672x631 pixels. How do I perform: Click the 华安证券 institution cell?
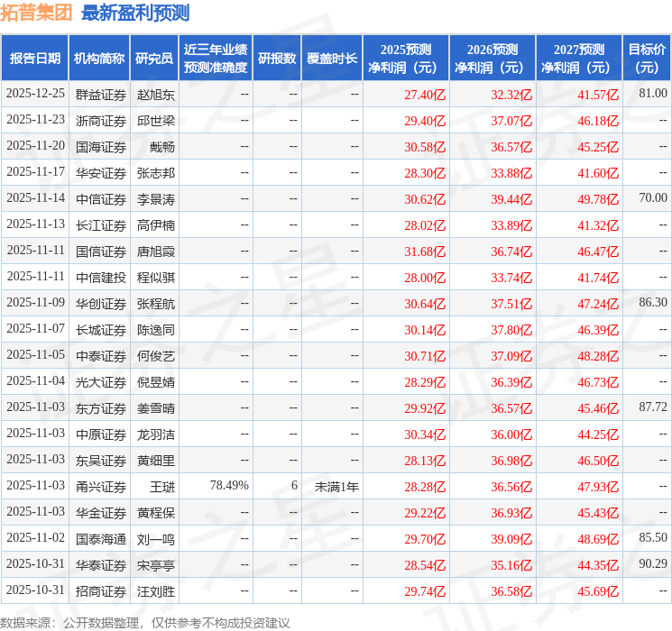101,173
